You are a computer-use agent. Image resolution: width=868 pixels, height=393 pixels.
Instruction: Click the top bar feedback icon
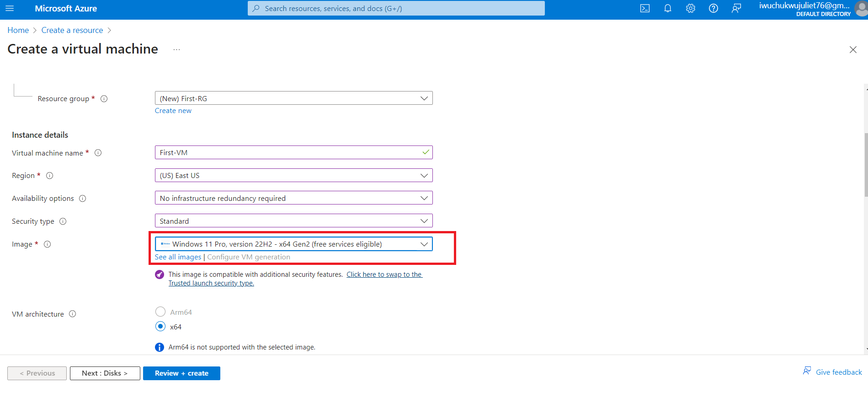tap(736, 8)
